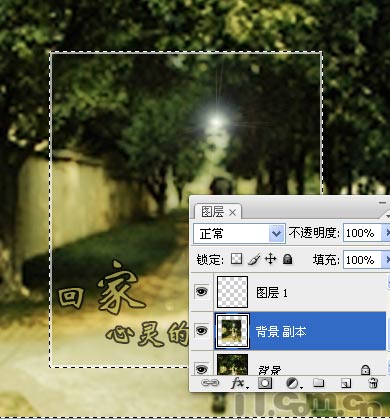This screenshot has width=390, height=420.
Task: Select layer named 背景 副本
Action: click(x=281, y=331)
